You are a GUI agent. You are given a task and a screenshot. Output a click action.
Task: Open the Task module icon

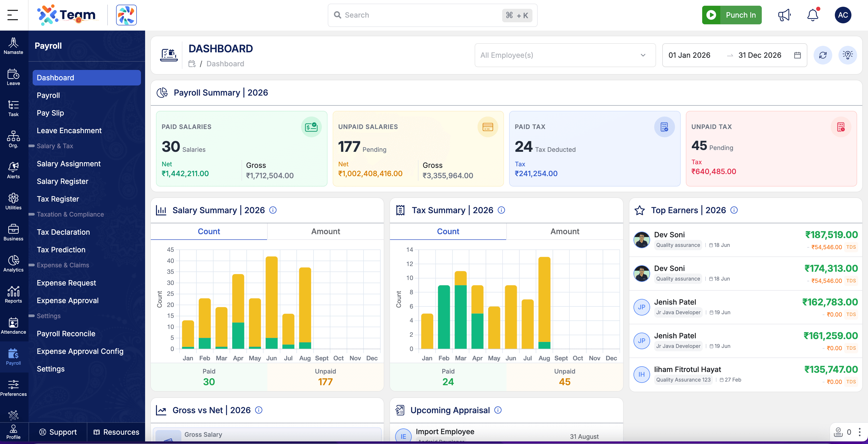point(13,108)
